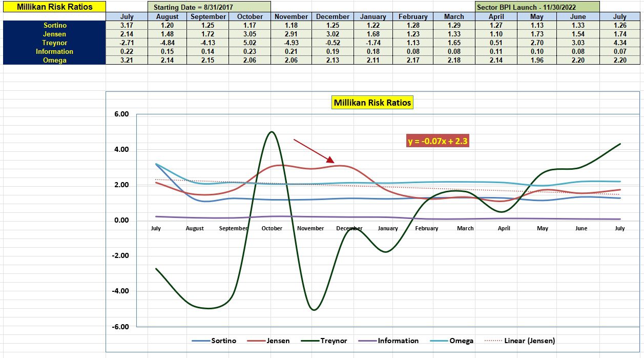Click the March column header
This screenshot has height=358, width=644.
pyautogui.click(x=453, y=17)
